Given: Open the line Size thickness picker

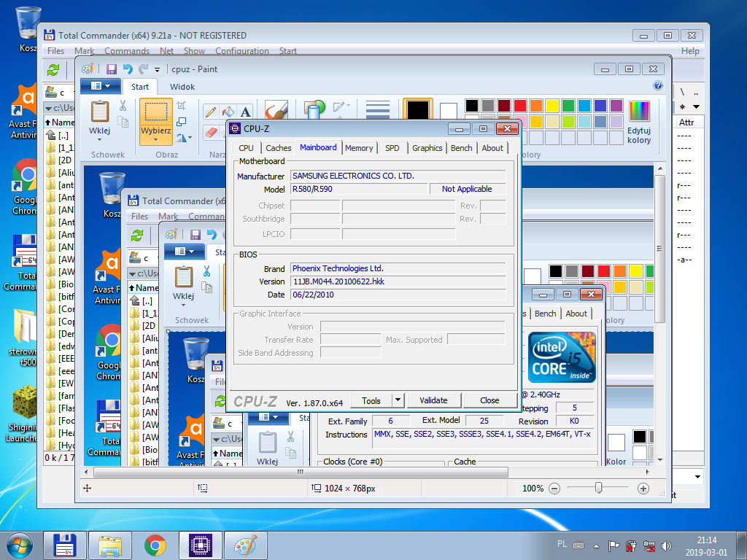Looking at the screenshot, I should 378,110.
